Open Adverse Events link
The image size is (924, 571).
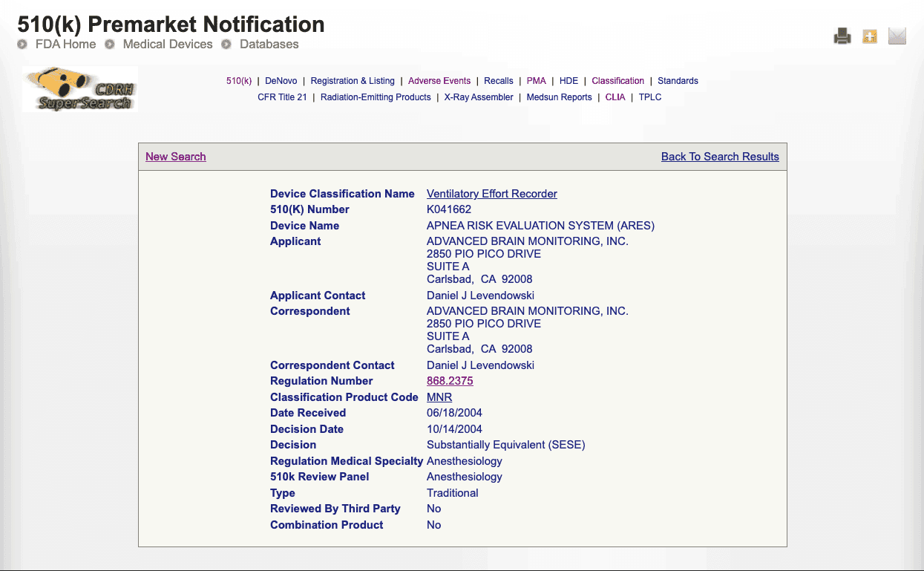point(439,81)
